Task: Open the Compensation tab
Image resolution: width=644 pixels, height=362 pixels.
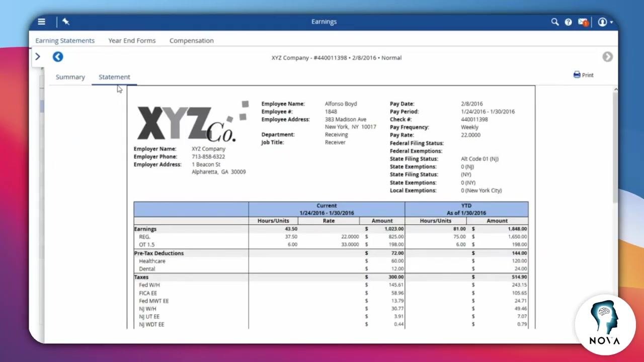Action: pyautogui.click(x=191, y=40)
